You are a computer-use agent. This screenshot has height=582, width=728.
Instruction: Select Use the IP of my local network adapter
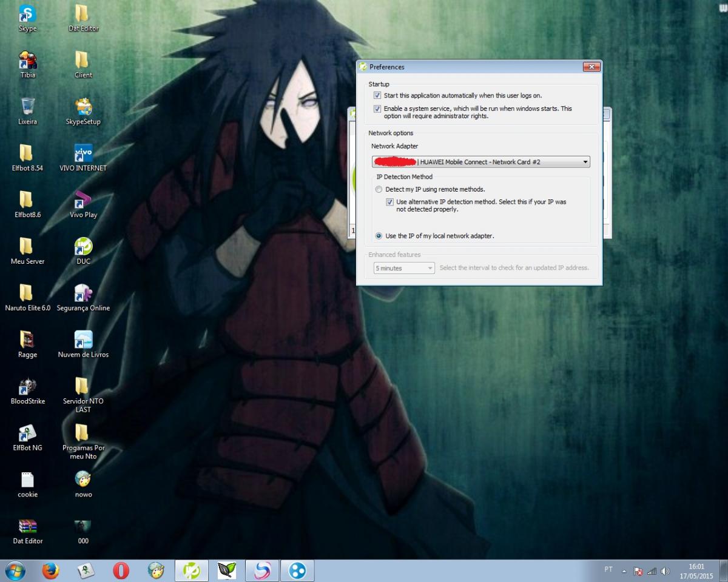tap(379, 236)
